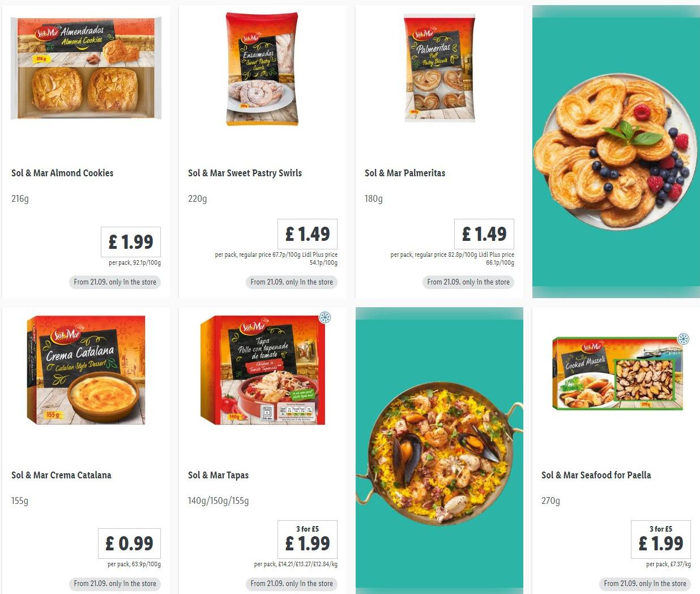Open the Palmeritas package image
This screenshot has width=700, height=594.
point(439,69)
